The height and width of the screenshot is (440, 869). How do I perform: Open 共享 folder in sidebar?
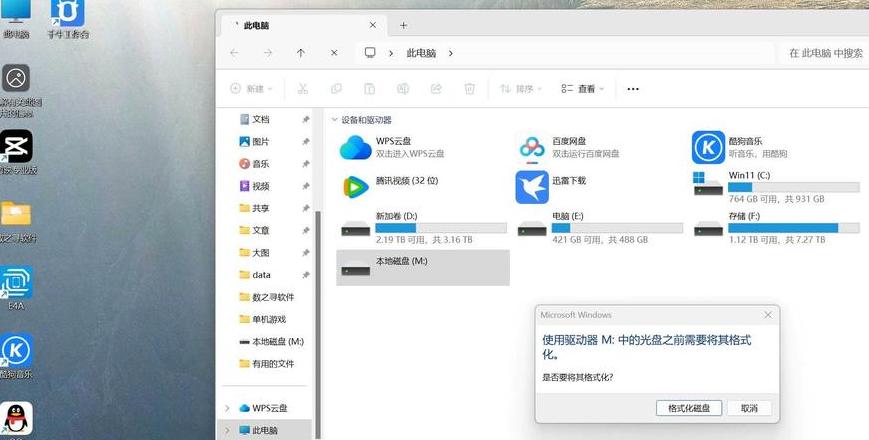260,208
